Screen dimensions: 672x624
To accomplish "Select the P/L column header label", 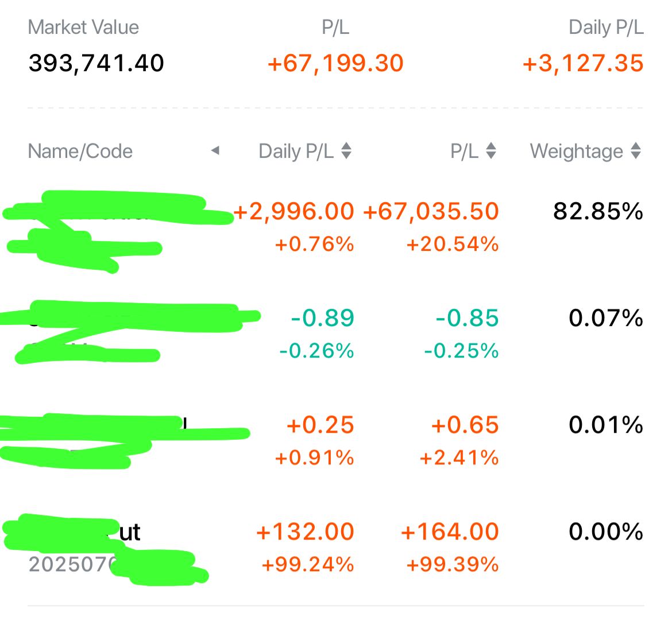I will [464, 151].
